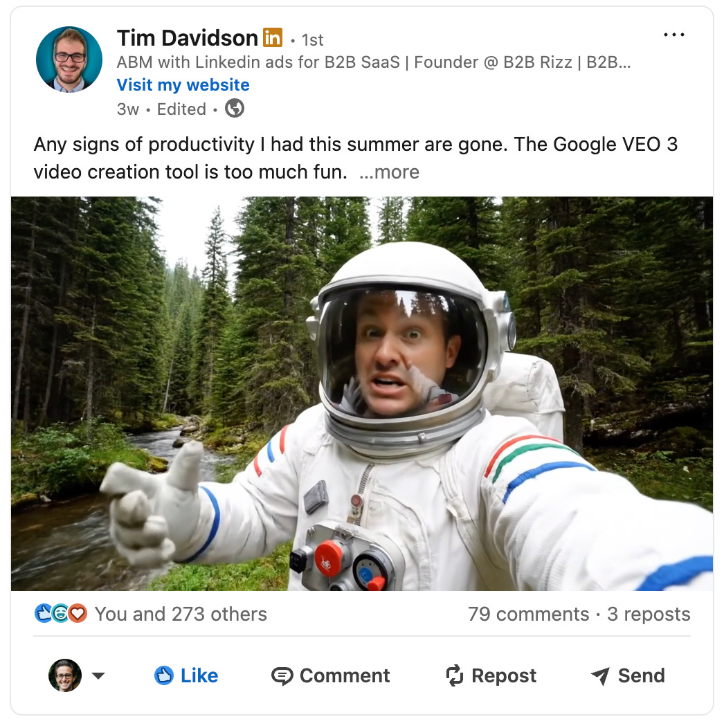Image resolution: width=724 pixels, height=728 pixels.
Task: Open the reacting-as identity dropdown arrow
Action: pos(98,675)
